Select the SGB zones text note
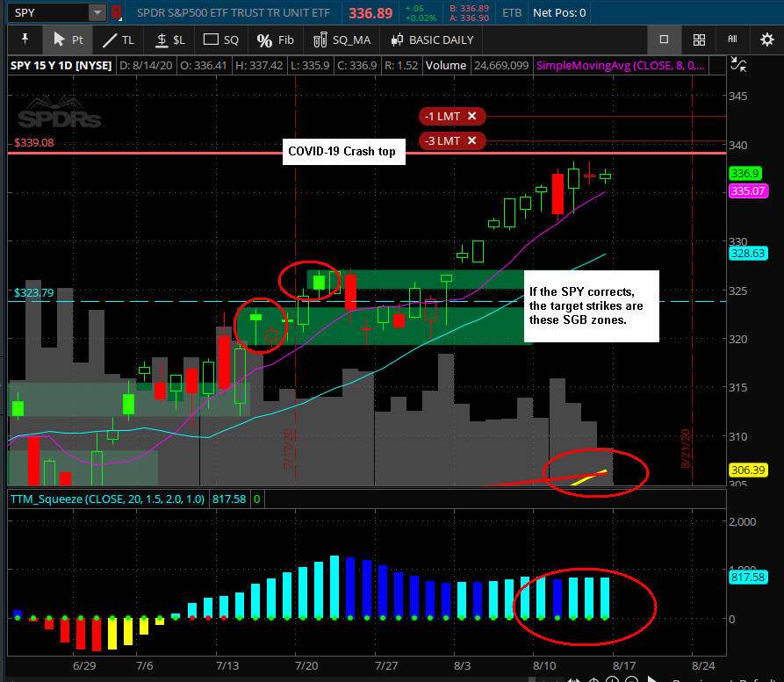This screenshot has width=784, height=682. [x=592, y=306]
